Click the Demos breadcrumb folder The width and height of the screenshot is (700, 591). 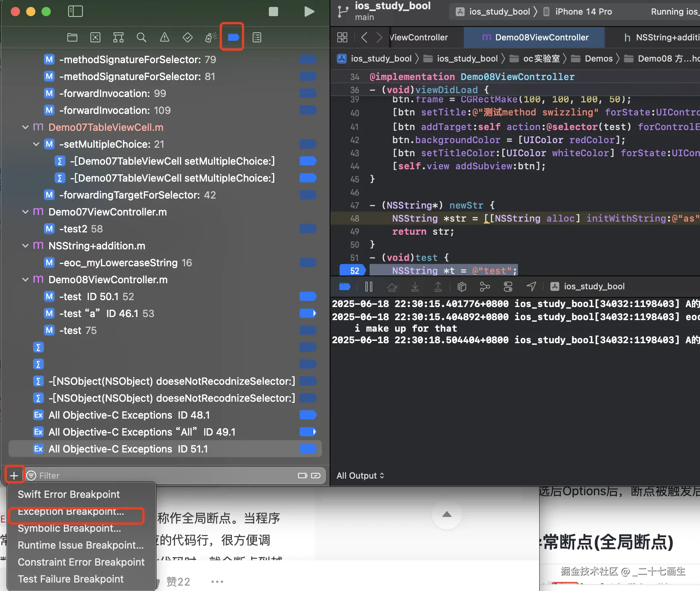(592, 58)
